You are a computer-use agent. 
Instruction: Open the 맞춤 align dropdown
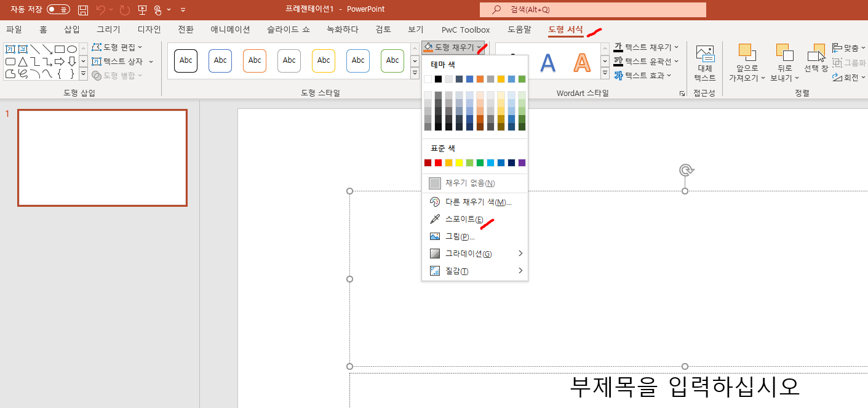coord(850,47)
